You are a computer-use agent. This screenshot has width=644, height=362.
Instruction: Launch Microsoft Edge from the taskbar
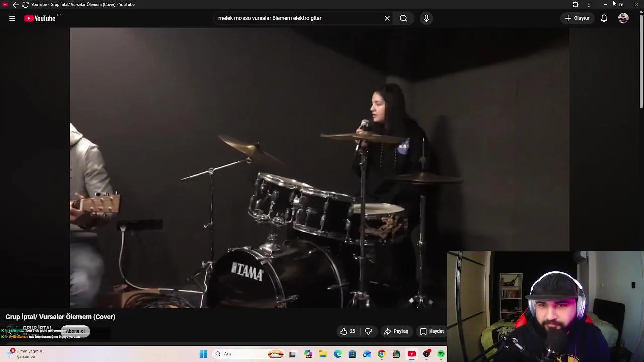(x=338, y=354)
